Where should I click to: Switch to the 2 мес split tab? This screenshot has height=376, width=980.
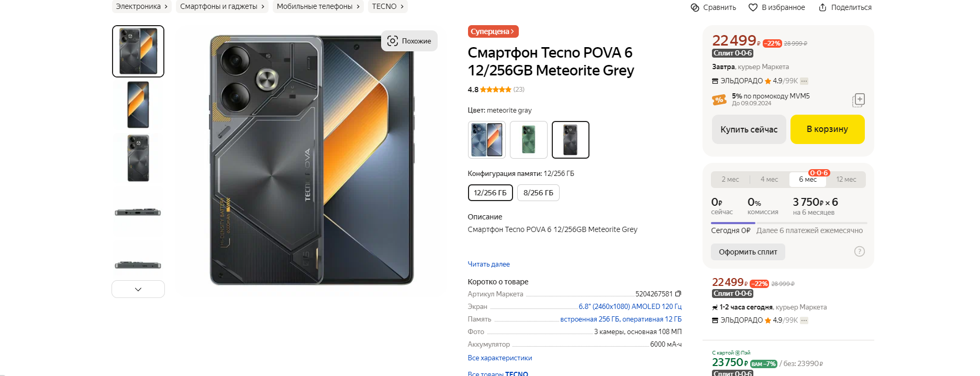(x=730, y=180)
